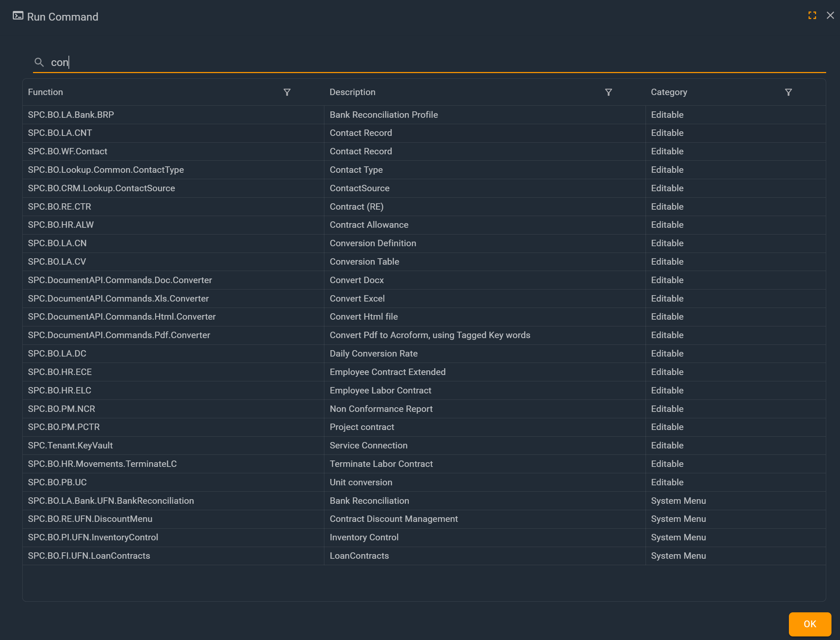This screenshot has width=840, height=640.
Task: Click the Daily Conversion Rate description
Action: [x=373, y=353]
